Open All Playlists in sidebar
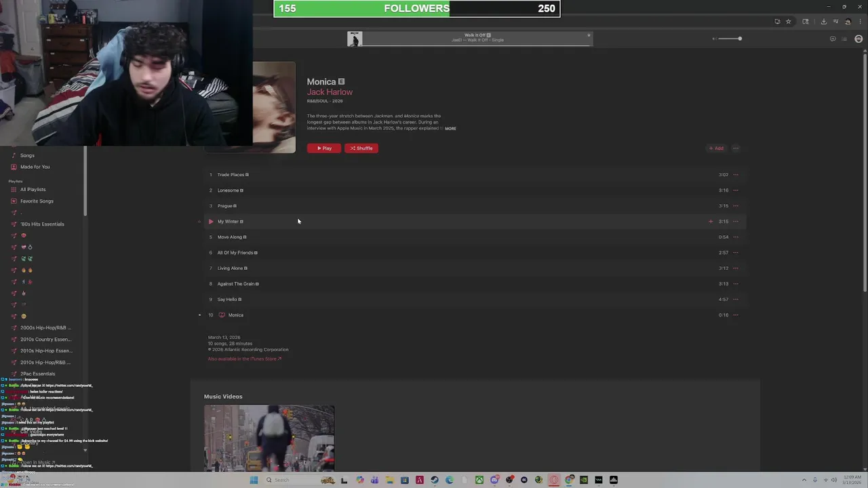The image size is (868, 488). tap(33, 190)
